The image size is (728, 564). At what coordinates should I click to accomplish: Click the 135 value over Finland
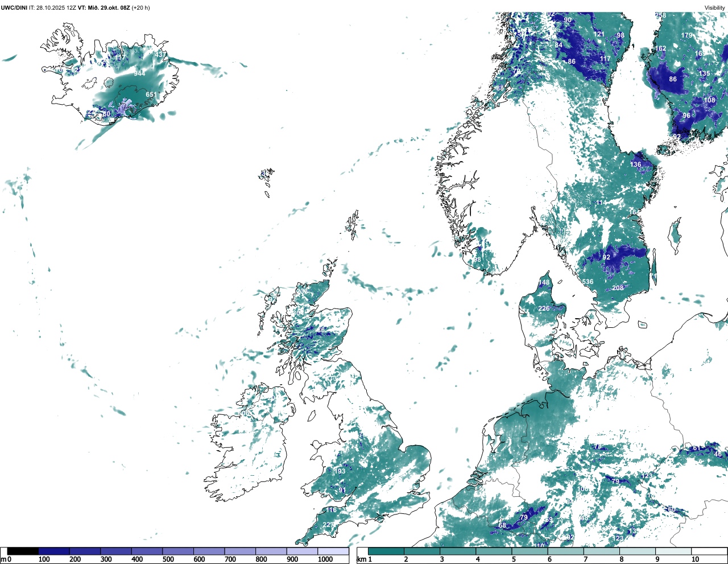pos(705,73)
